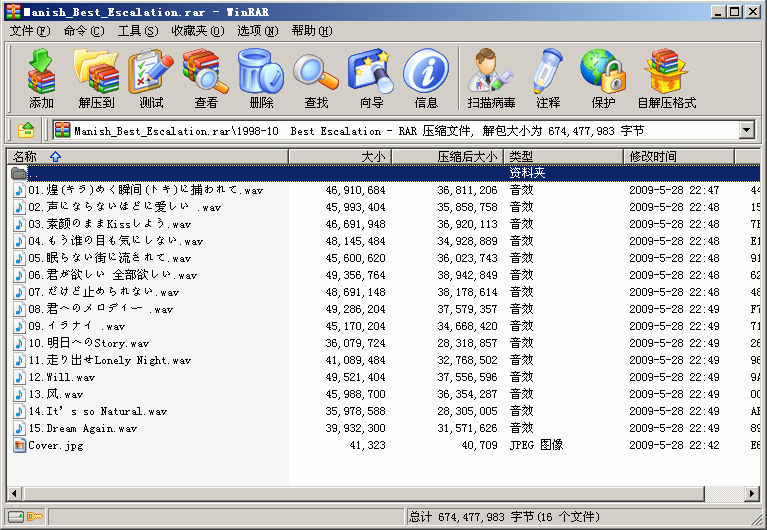
Task: Click the audio icon of 15.Dream Again.wav
Action: [19, 428]
